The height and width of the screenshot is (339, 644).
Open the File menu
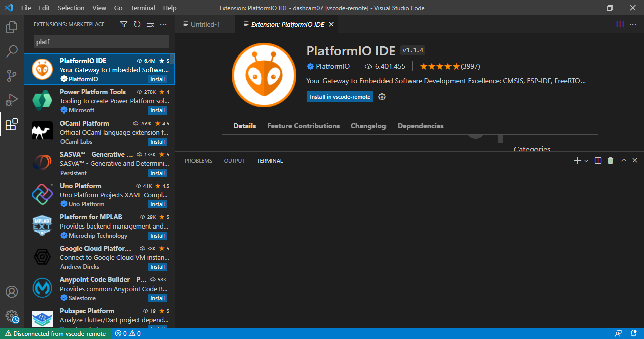(x=26, y=8)
